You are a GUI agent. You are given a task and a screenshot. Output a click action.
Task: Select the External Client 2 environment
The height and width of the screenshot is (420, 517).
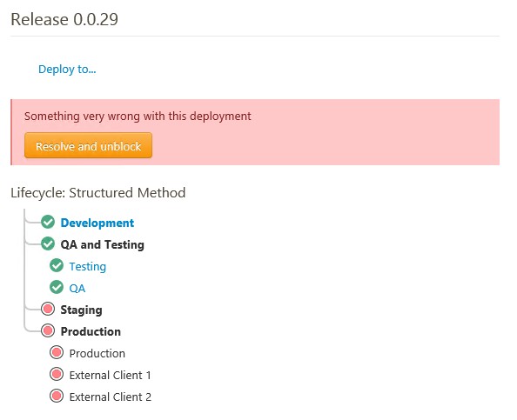(111, 397)
